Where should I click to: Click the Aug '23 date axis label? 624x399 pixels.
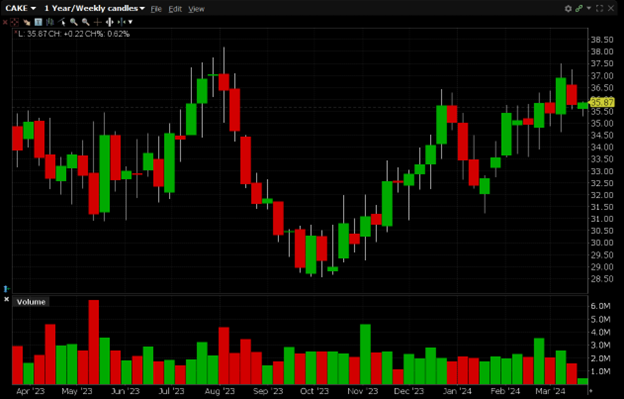(x=219, y=391)
